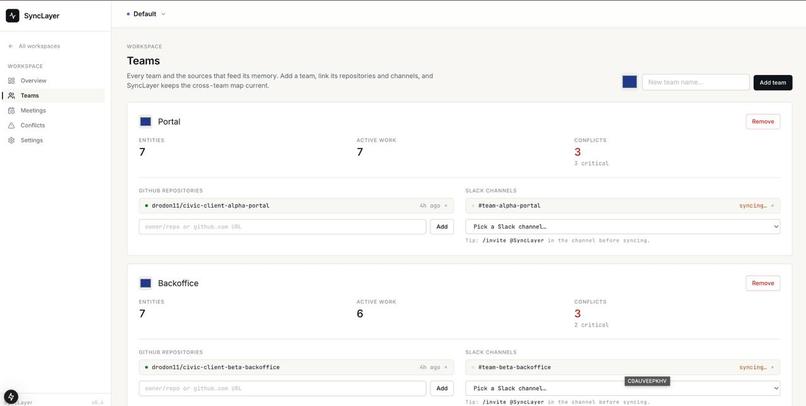
Task: Open the new team color swatch picker
Action: click(x=630, y=82)
